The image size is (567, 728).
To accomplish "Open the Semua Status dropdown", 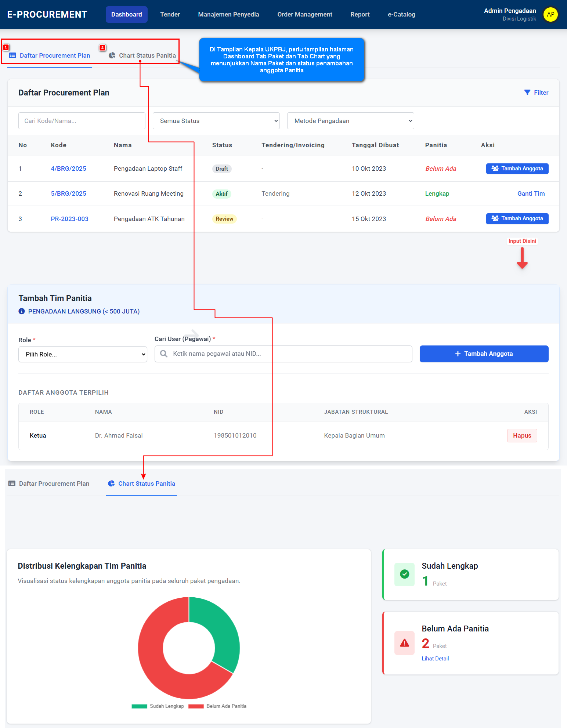I will tap(216, 121).
